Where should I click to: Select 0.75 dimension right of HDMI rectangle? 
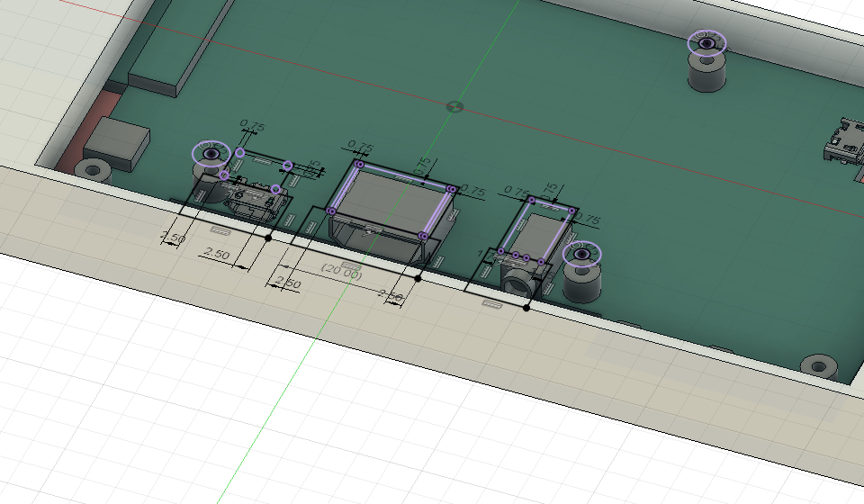point(472,191)
